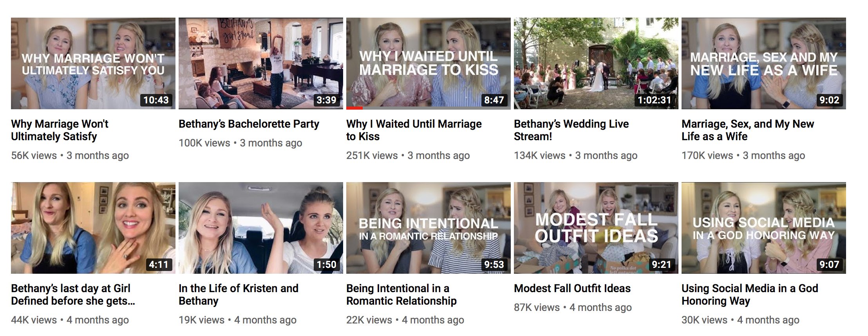The height and width of the screenshot is (336, 868).
Task: Open thumbnail with 4:11 duration badge
Action: pyautogui.click(x=93, y=228)
